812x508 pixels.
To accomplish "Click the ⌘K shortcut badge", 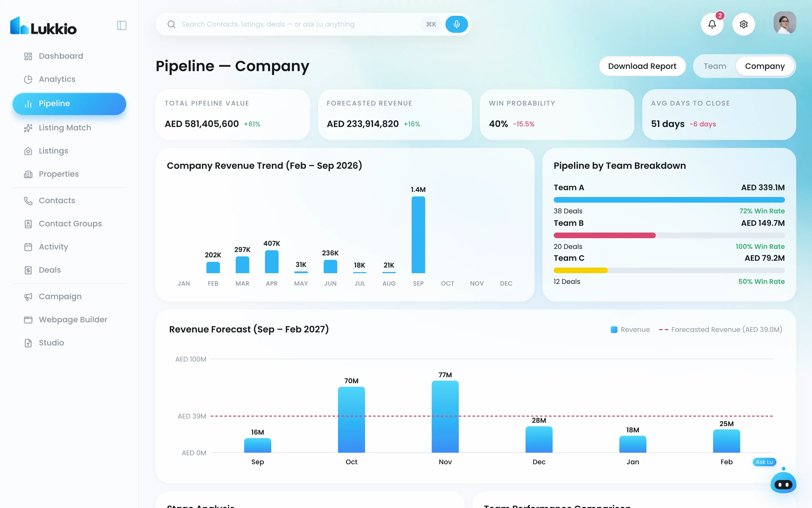I will pyautogui.click(x=431, y=24).
